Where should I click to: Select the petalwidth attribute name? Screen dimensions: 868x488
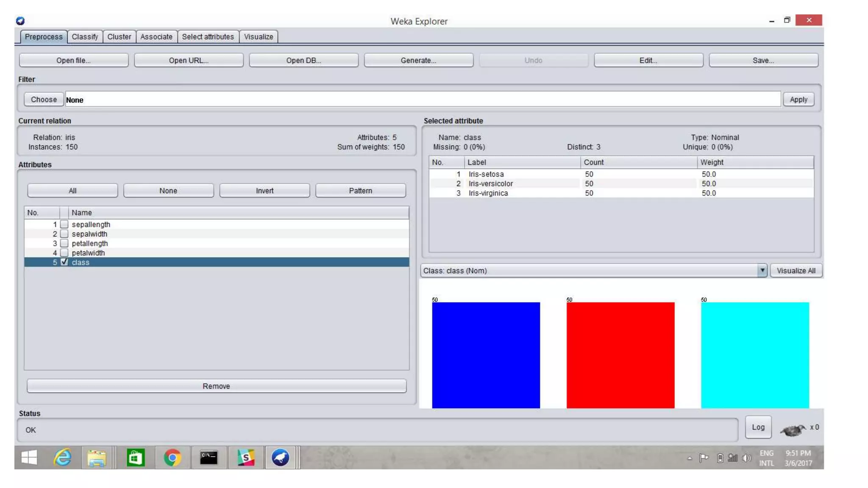[x=88, y=252]
